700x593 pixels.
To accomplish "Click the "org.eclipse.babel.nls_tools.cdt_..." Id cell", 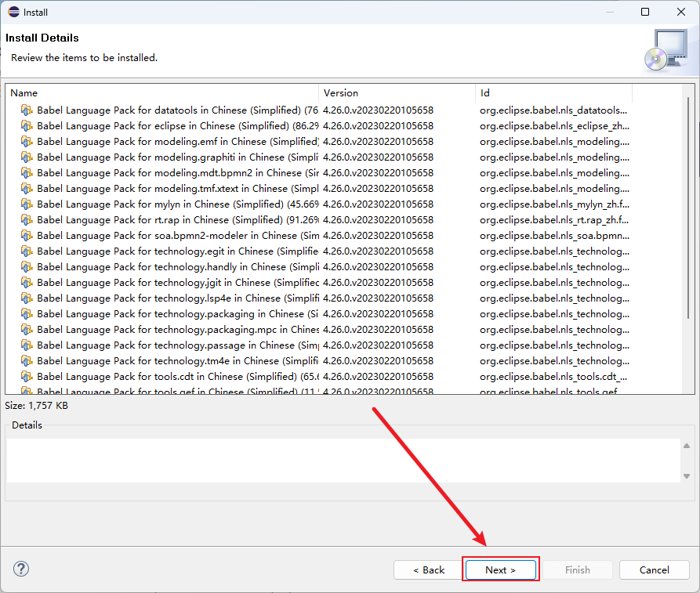I will click(553, 377).
